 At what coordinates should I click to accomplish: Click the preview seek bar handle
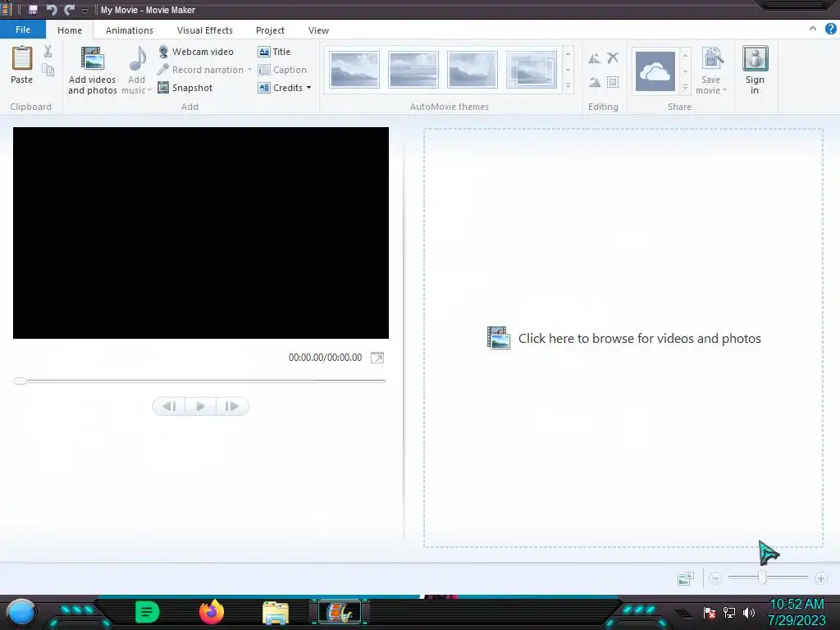(x=21, y=381)
